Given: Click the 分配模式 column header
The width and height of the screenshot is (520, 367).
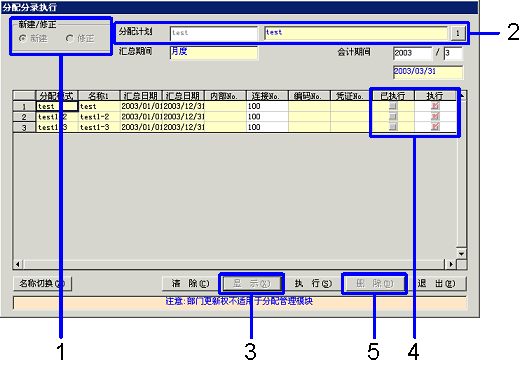Looking at the screenshot, I should (x=57, y=96).
